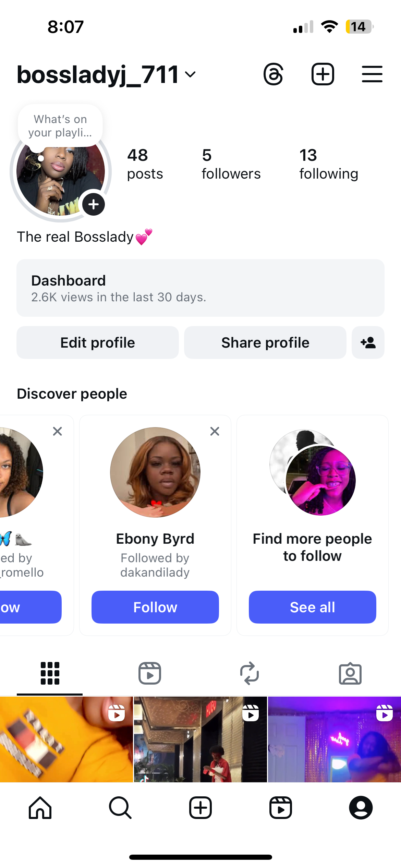The height and width of the screenshot is (868, 401).
Task: Open the 5 followers list
Action: 231,164
